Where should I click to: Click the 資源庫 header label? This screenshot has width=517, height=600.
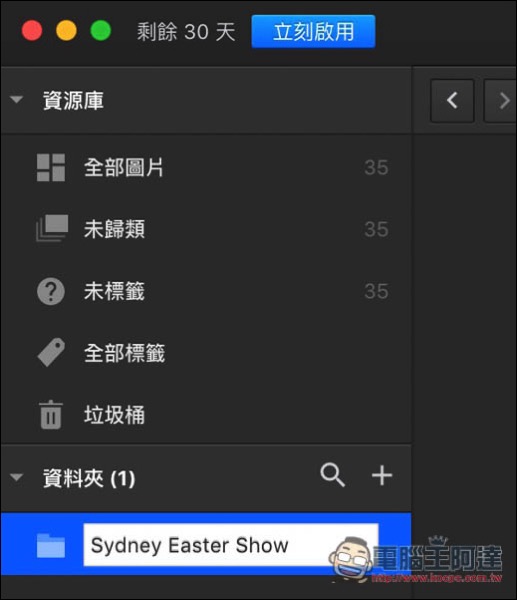point(73,101)
